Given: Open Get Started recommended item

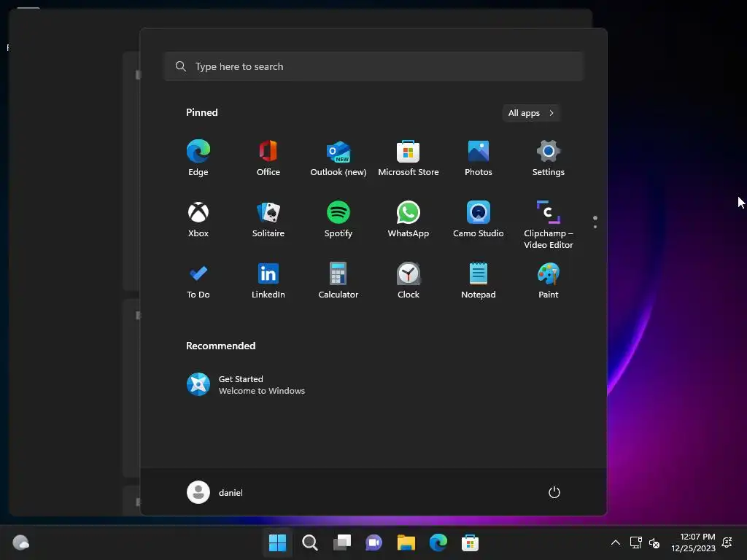Looking at the screenshot, I should tap(246, 384).
